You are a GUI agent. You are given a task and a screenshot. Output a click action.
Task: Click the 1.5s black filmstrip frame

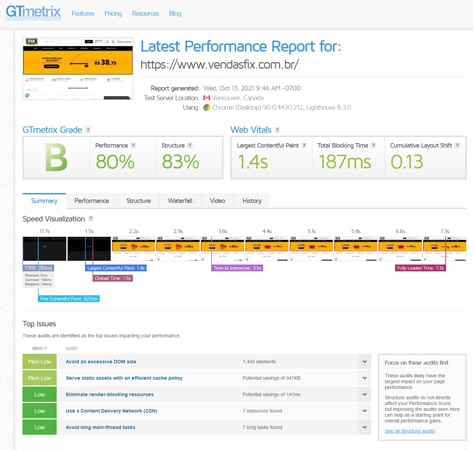pyautogui.click(x=89, y=249)
